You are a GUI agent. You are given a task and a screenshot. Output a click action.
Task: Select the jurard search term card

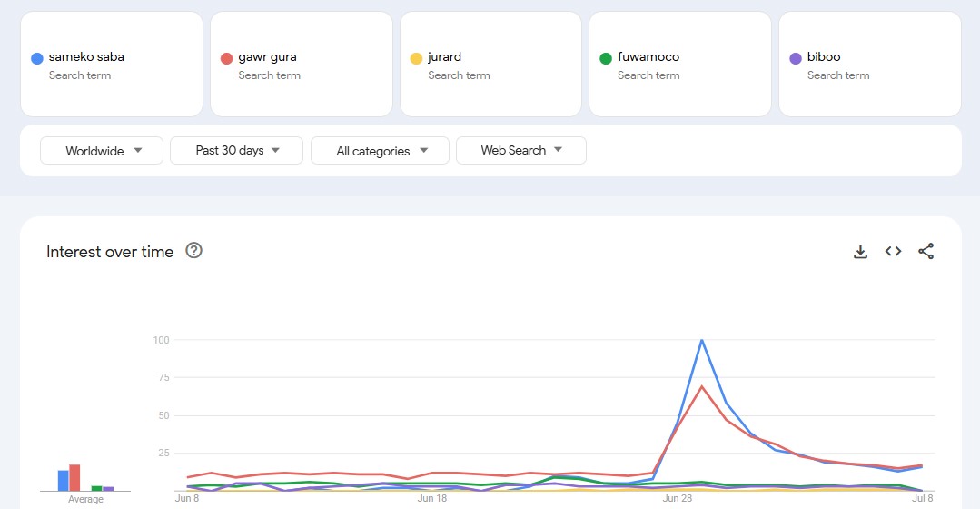490,65
